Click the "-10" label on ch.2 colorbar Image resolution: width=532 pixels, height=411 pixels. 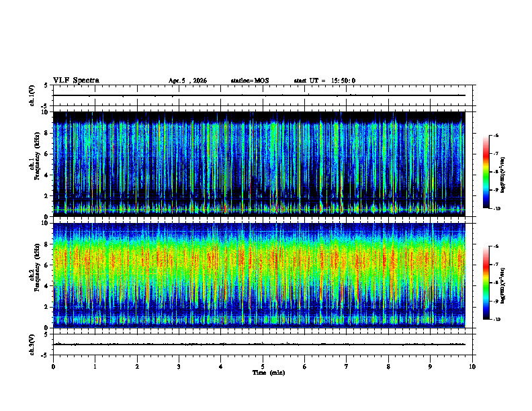point(496,320)
